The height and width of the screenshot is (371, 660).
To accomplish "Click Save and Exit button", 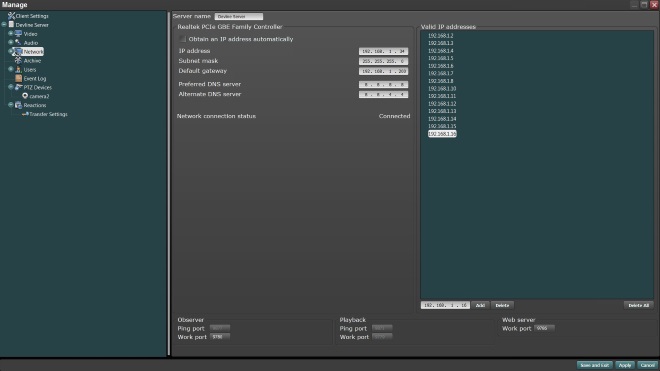I will (594, 365).
